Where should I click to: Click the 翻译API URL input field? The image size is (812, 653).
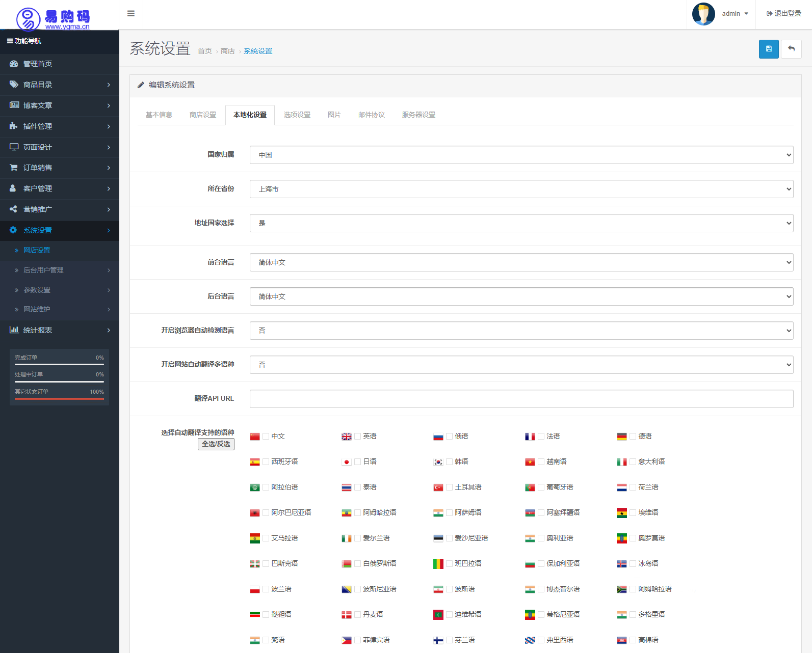click(x=521, y=399)
